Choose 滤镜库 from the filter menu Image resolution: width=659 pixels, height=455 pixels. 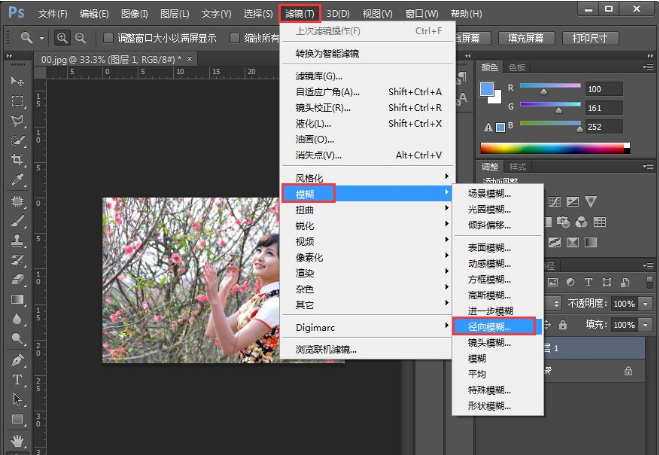point(319,76)
